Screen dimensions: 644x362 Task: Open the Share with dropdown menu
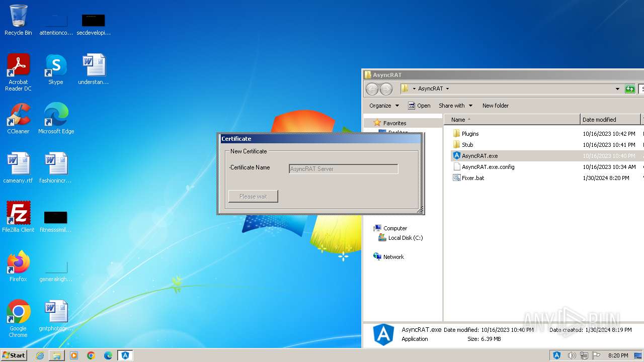tap(455, 106)
